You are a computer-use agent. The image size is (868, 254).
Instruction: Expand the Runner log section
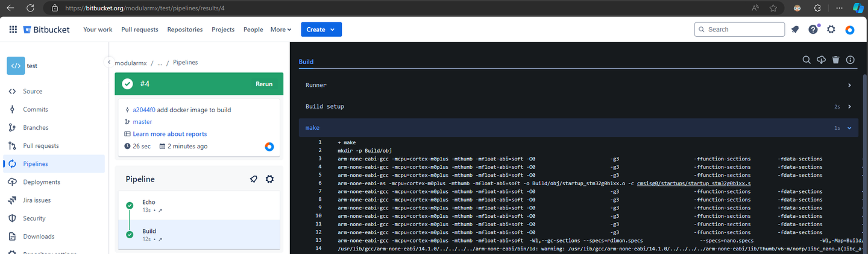coord(849,86)
